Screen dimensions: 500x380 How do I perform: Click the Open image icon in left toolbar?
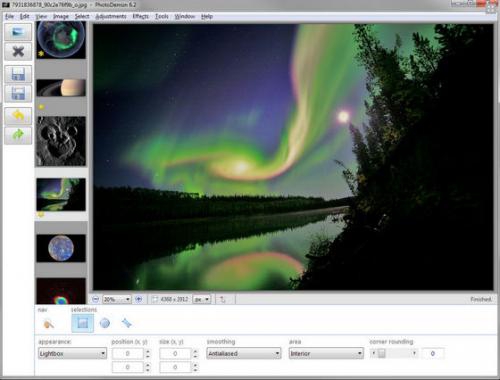pyautogui.click(x=18, y=32)
